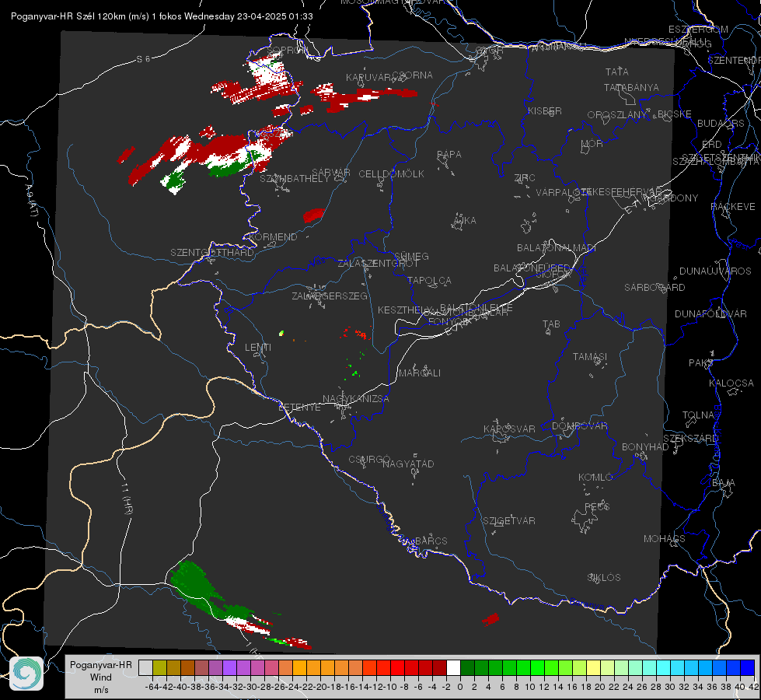Viewport: 761px width, 700px height.
Task: Click the SÁRVÁR city label
Action: (331, 173)
